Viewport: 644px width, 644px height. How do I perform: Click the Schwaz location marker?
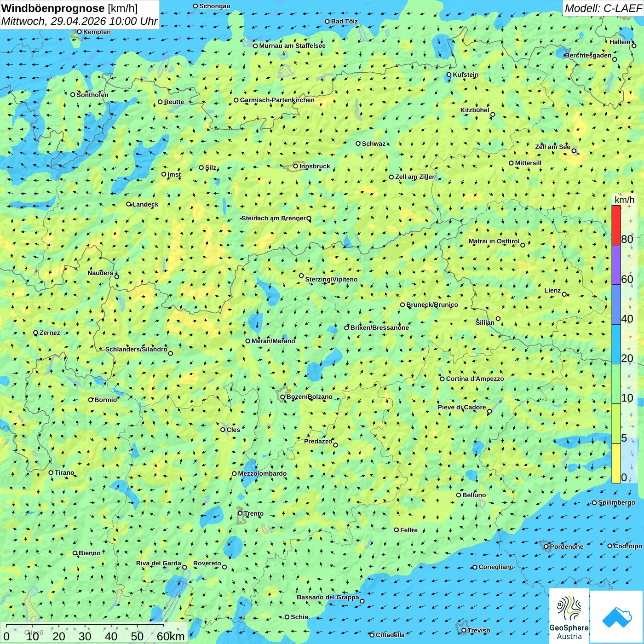(358, 144)
